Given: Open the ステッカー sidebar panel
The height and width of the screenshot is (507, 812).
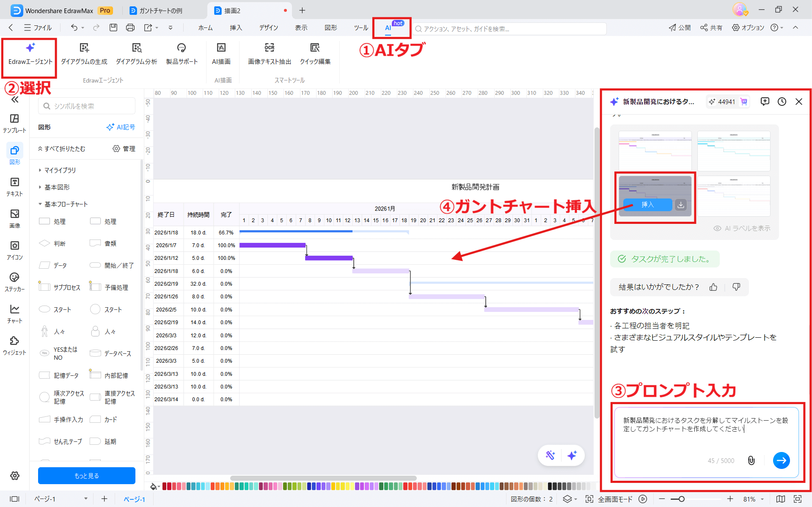Looking at the screenshot, I should pyautogui.click(x=14, y=281).
